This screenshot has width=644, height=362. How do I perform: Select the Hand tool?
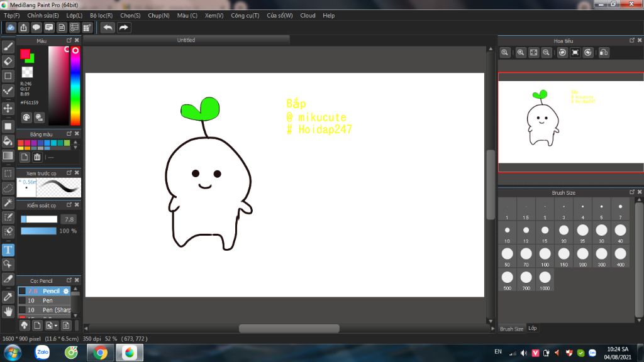[x=8, y=311]
